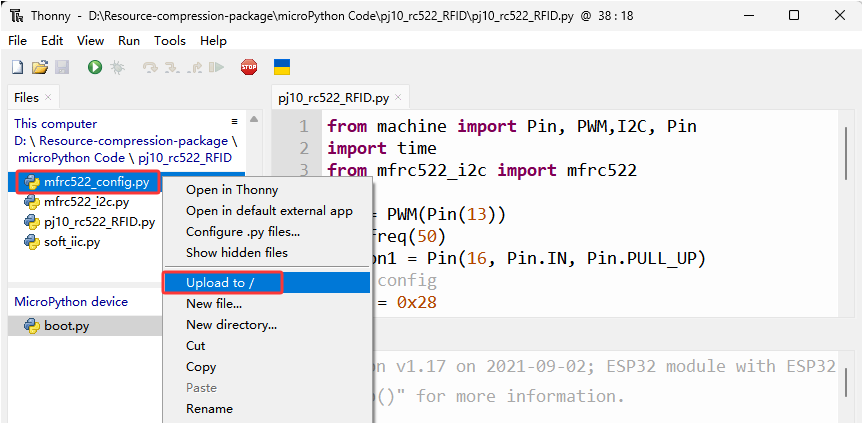Screen dimensions: 862x424
Task: Click the New file toolbar icon
Action: [x=18, y=68]
